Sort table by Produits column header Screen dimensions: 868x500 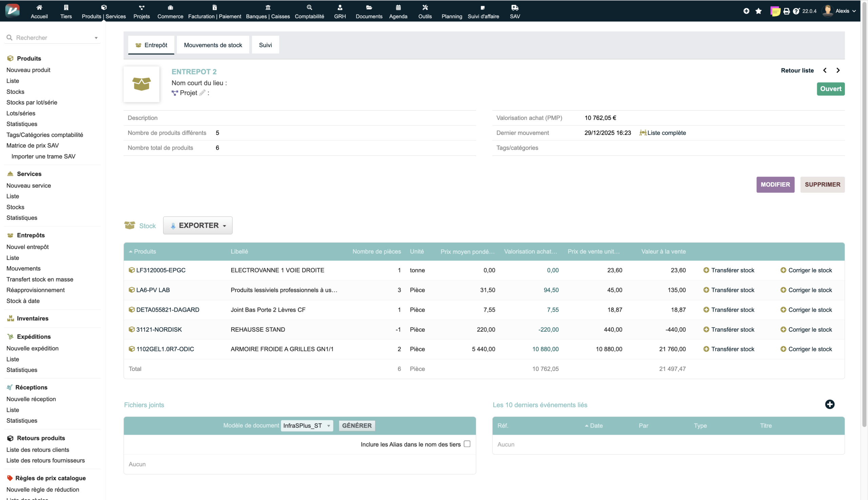[145, 251]
